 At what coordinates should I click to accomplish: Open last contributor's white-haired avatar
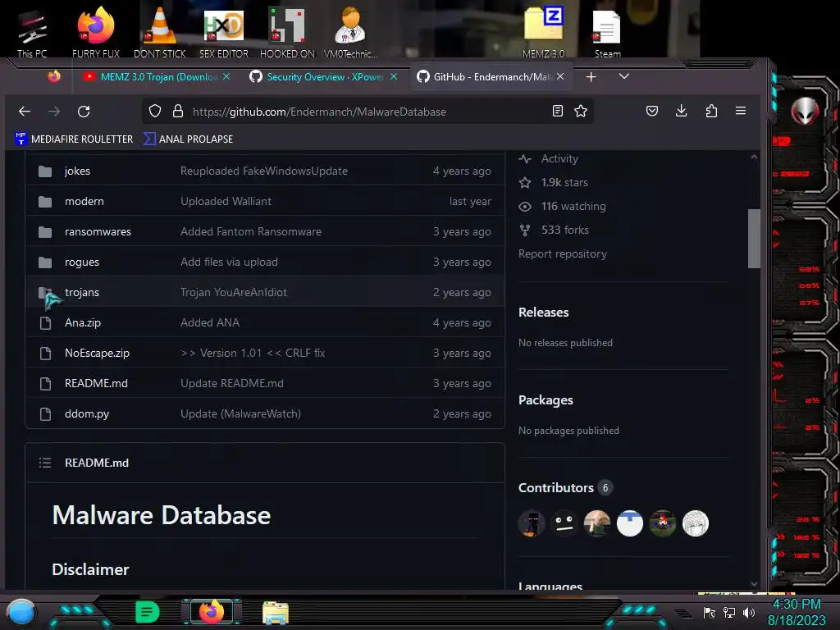pyautogui.click(x=696, y=523)
